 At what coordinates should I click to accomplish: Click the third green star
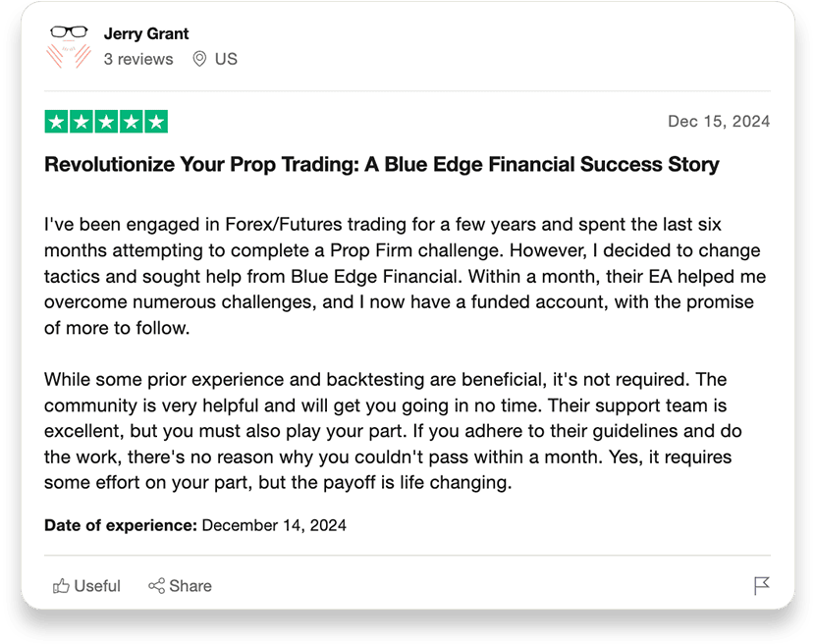tap(106, 122)
